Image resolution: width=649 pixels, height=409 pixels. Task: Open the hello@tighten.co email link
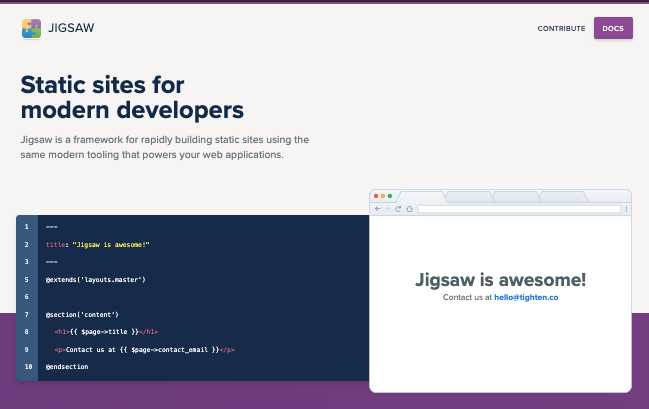point(526,297)
